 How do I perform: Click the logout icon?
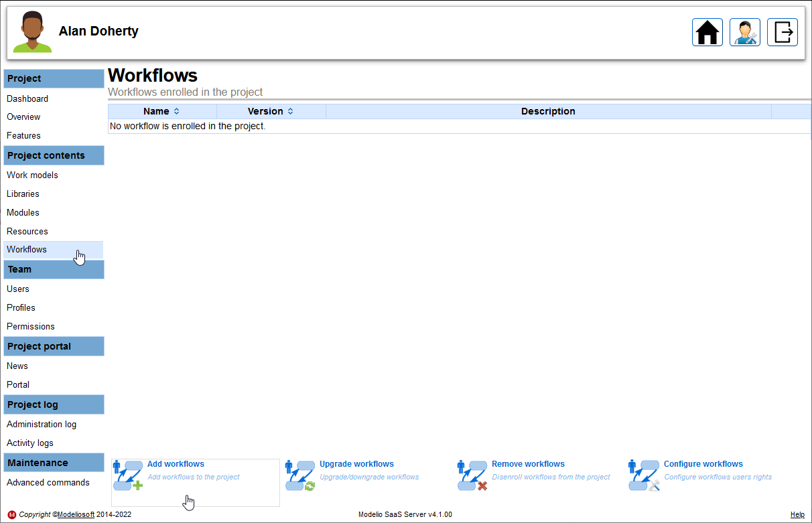point(783,32)
